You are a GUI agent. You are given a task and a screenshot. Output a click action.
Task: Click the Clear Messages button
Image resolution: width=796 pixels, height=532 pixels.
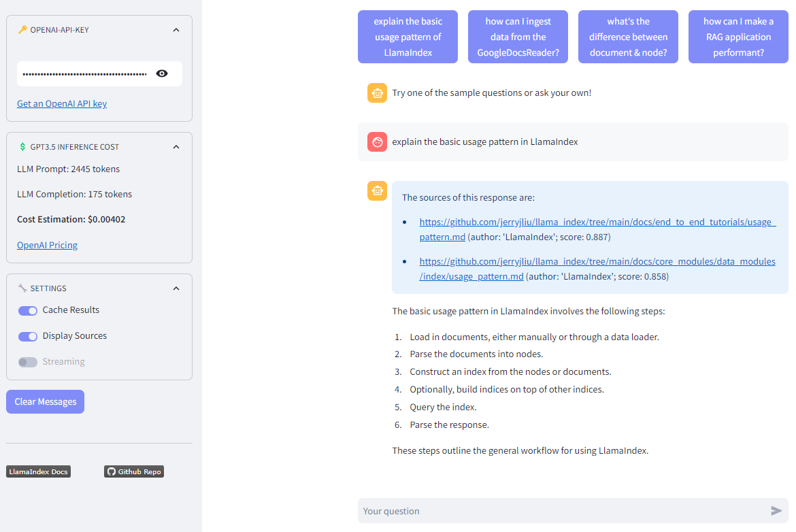click(45, 401)
